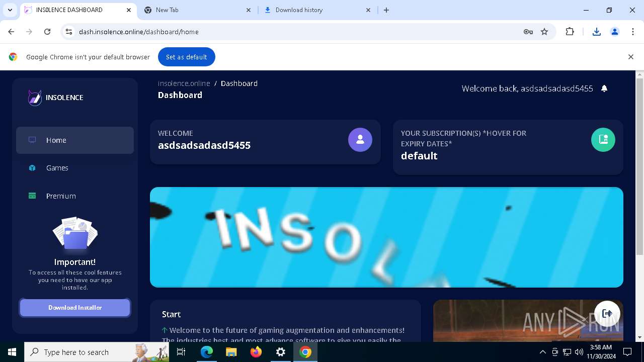Viewport: 644px width, 362px height.
Task: Expand the hidden system tray icons
Action: pos(542,352)
